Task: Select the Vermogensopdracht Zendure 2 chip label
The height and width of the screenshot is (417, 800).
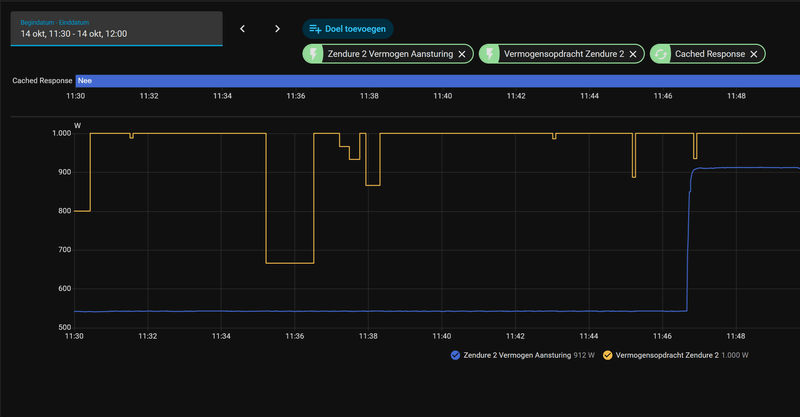Action: tap(564, 54)
